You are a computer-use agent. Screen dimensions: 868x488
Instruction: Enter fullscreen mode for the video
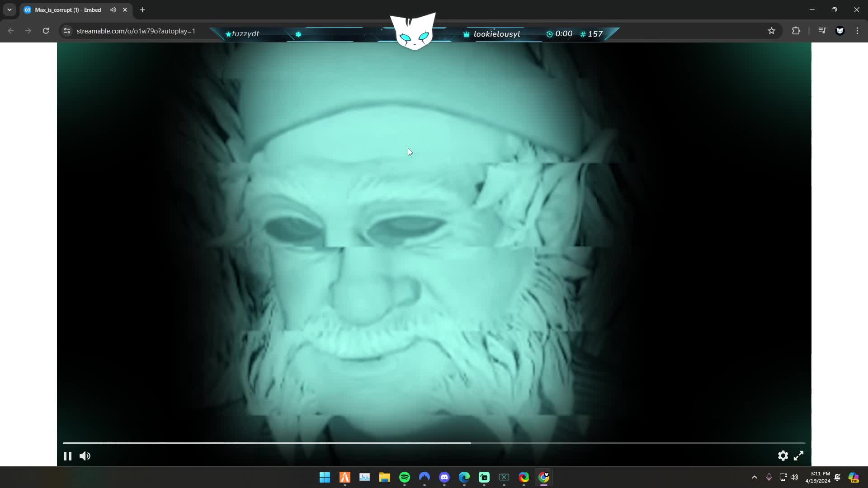(799, 455)
